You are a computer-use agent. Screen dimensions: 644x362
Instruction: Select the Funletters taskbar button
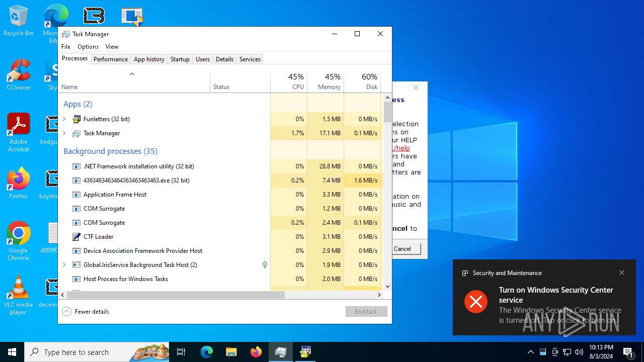(305, 352)
